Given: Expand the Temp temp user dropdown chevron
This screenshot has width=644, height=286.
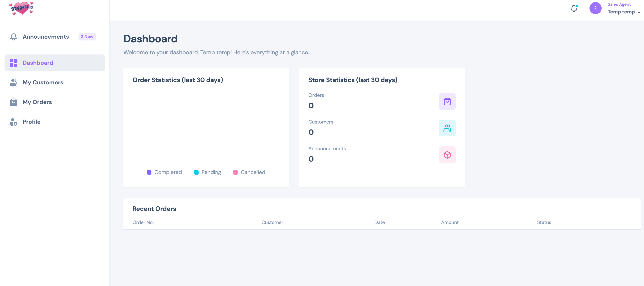Looking at the screenshot, I should (639, 12).
